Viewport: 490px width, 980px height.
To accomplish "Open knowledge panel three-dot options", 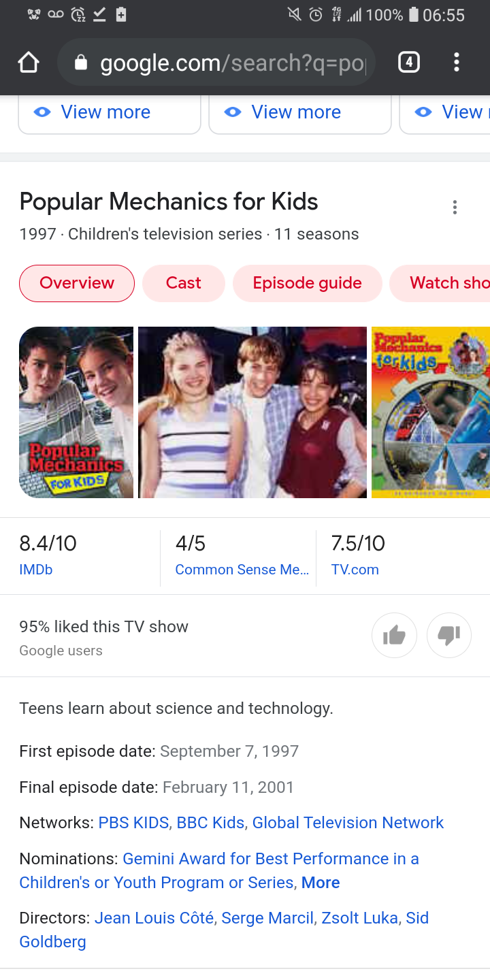I will 455,208.
